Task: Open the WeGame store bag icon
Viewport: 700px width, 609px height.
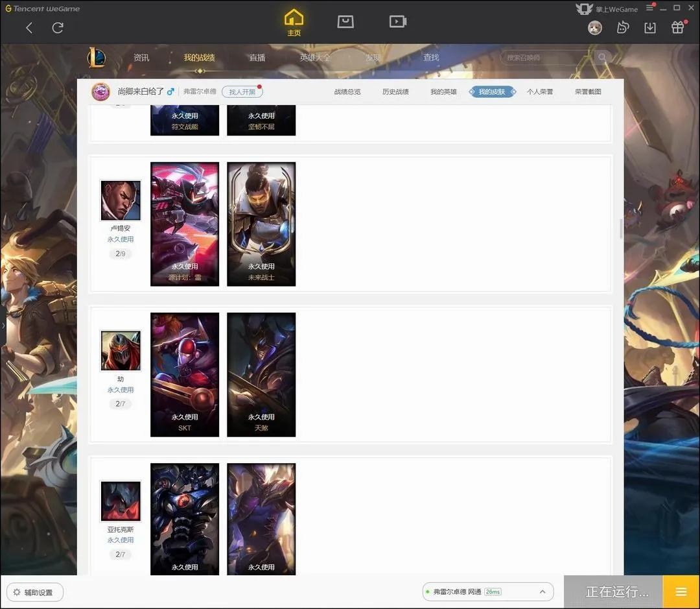Action: tap(345, 21)
